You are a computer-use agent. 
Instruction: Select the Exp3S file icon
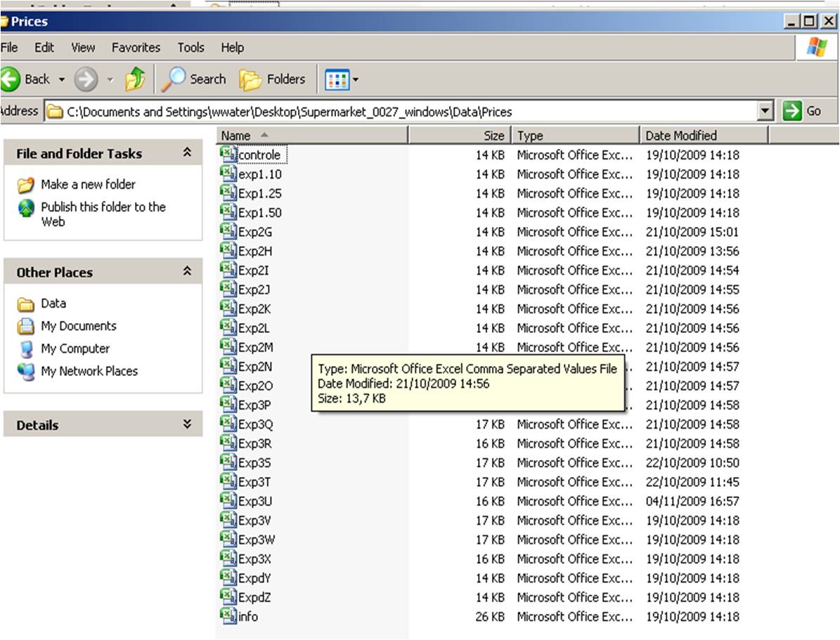228,462
